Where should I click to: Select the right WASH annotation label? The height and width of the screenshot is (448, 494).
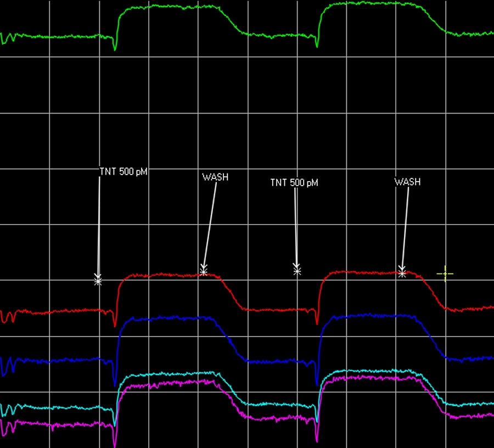(407, 182)
